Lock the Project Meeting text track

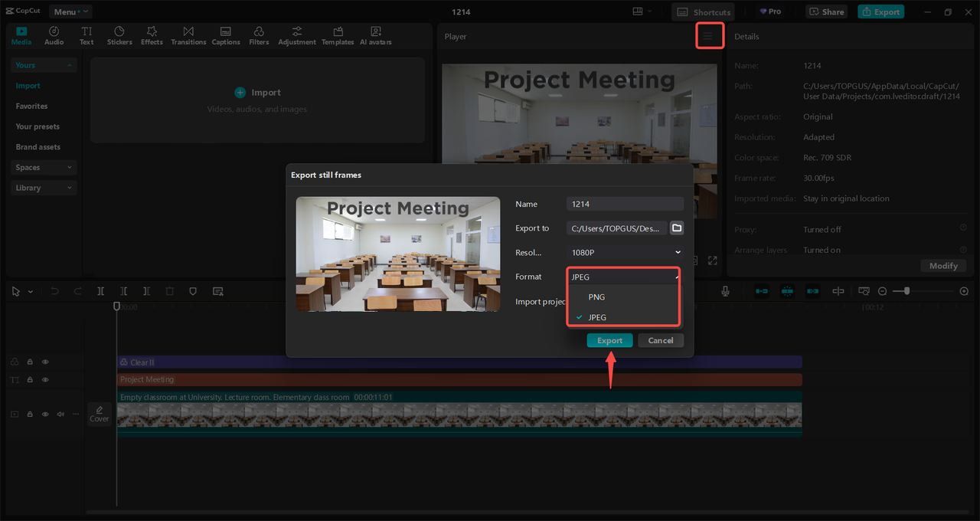coord(30,380)
